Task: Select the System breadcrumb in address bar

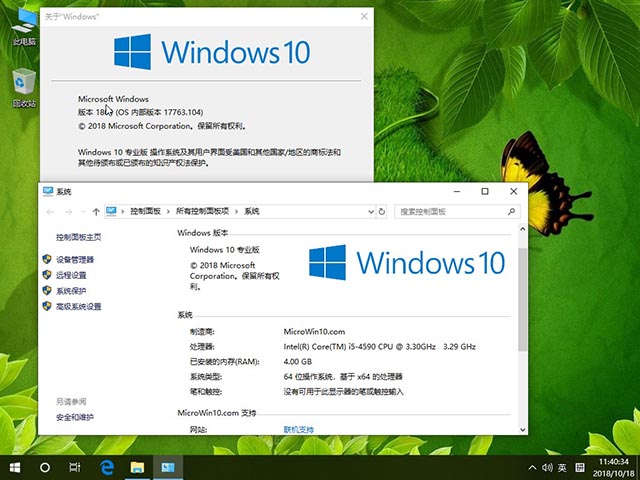Action: click(x=252, y=211)
